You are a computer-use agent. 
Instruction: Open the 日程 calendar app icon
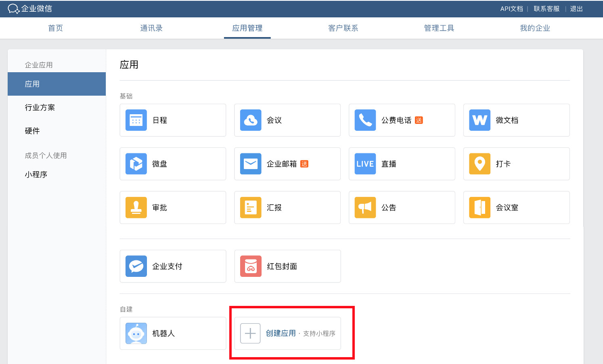tap(136, 120)
